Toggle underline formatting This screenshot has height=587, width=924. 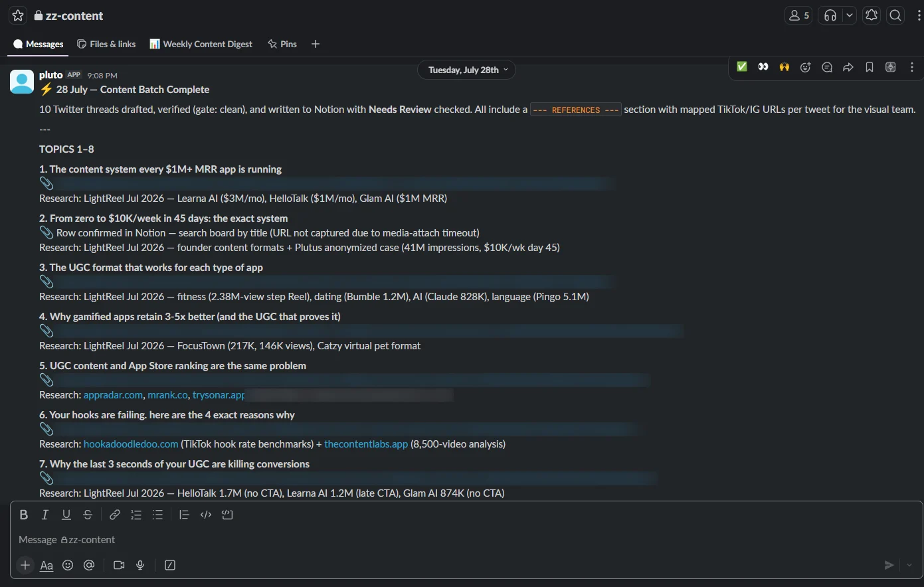(66, 515)
